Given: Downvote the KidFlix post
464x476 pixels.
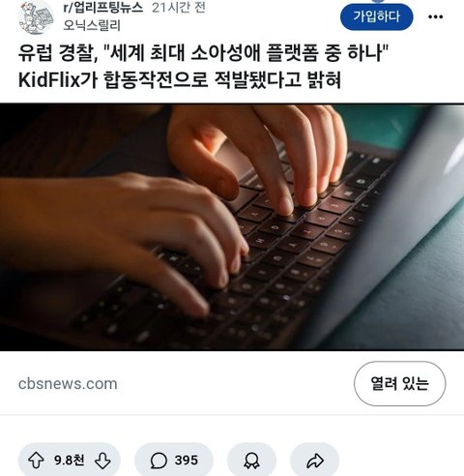Looking at the screenshot, I should tap(102, 461).
